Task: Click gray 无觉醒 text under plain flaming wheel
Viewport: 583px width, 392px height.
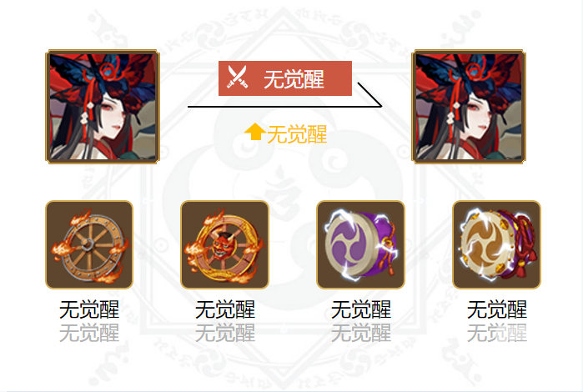Action: click(x=89, y=333)
